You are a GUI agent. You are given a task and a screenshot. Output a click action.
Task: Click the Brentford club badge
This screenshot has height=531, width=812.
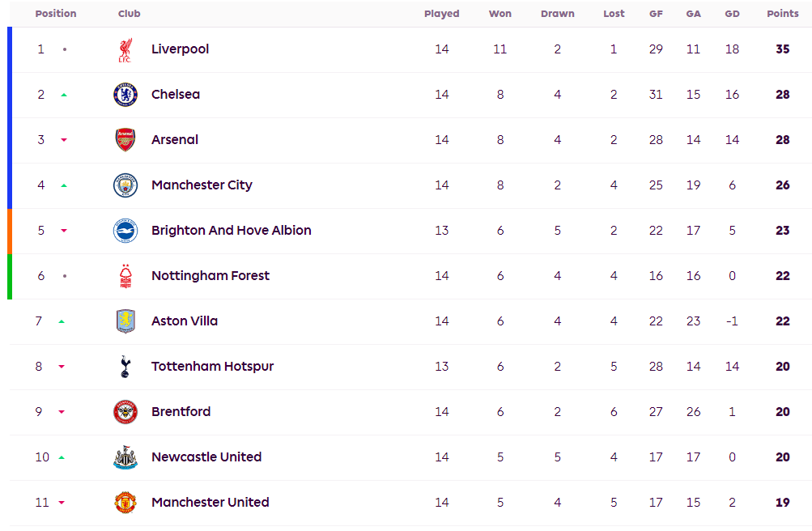coord(125,412)
